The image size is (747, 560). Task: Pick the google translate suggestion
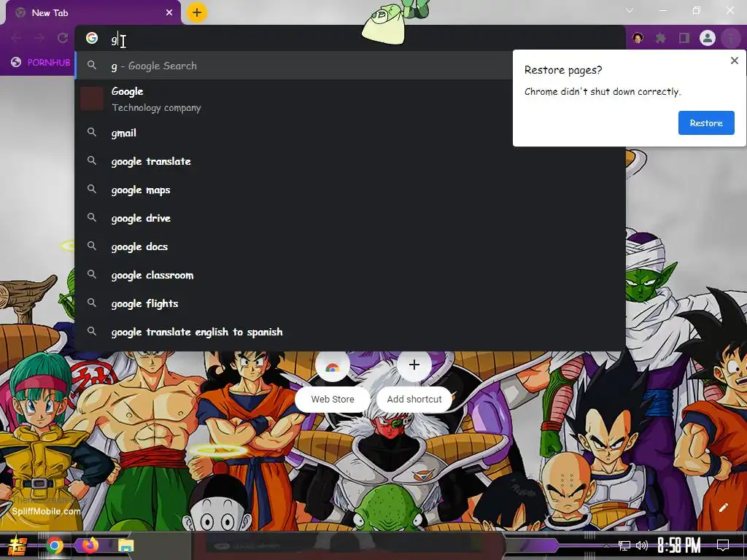[x=349, y=161]
